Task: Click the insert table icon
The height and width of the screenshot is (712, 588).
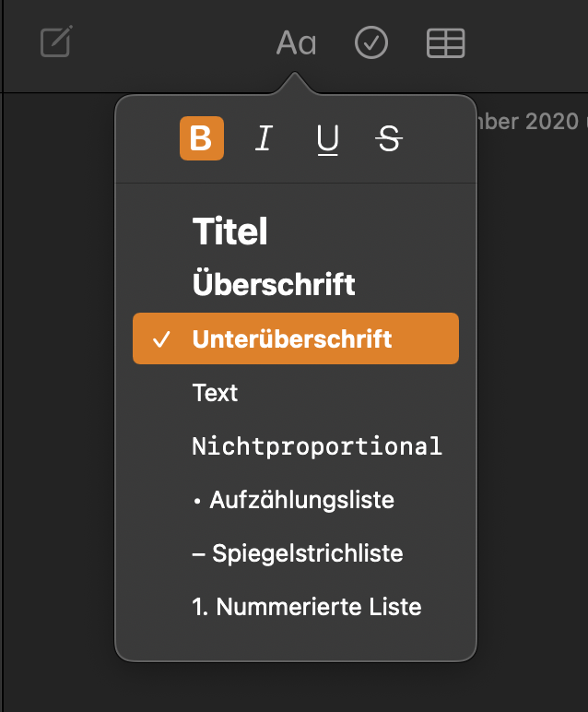Action: coord(446,42)
